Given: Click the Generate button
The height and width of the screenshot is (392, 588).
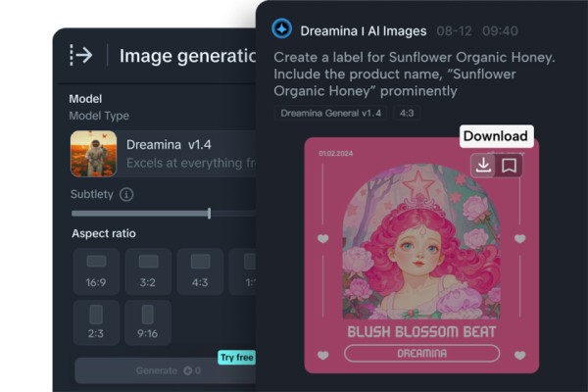Looking at the screenshot, I should pyautogui.click(x=166, y=370).
